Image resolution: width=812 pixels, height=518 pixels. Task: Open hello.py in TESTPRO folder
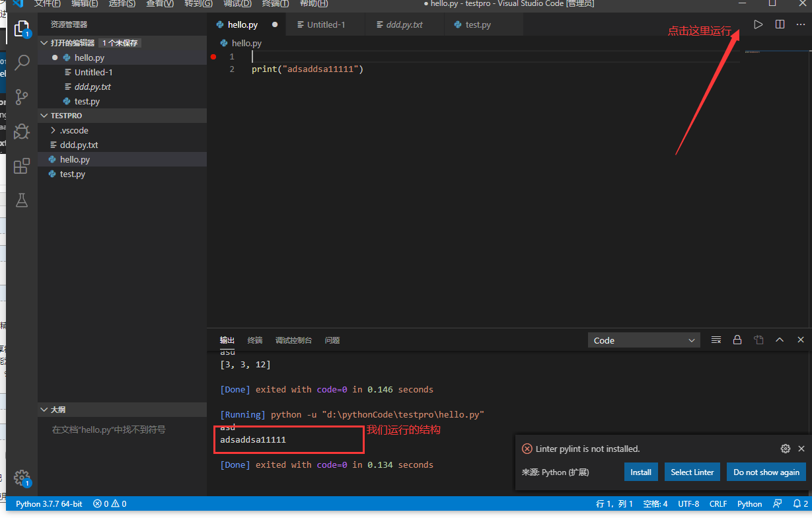point(122,159)
